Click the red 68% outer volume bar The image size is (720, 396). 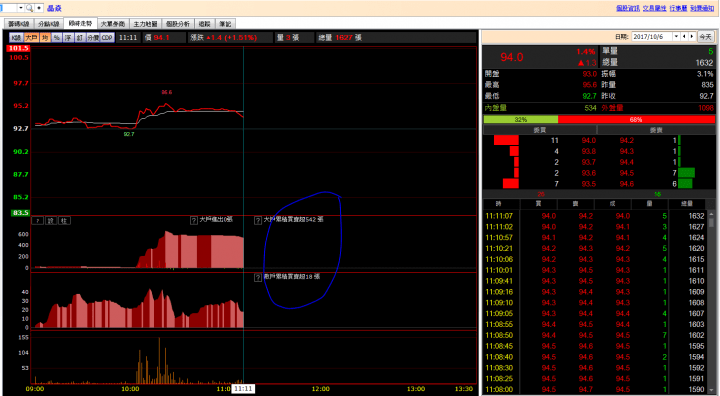click(x=636, y=119)
